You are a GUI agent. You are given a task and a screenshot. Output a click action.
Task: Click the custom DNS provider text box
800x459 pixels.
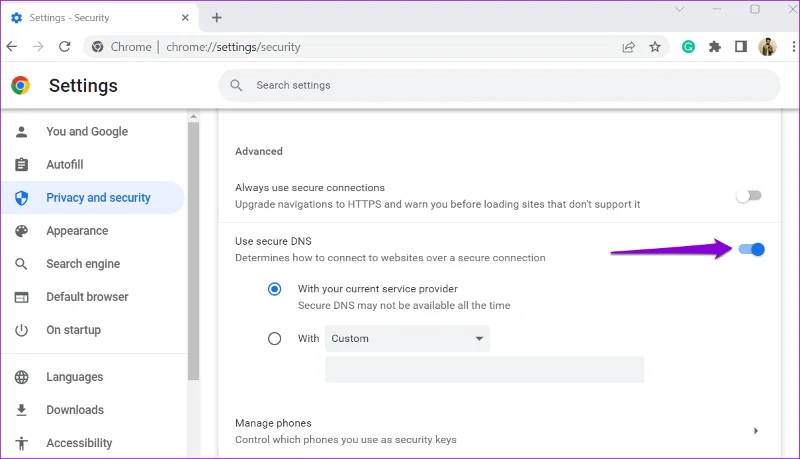coord(484,370)
